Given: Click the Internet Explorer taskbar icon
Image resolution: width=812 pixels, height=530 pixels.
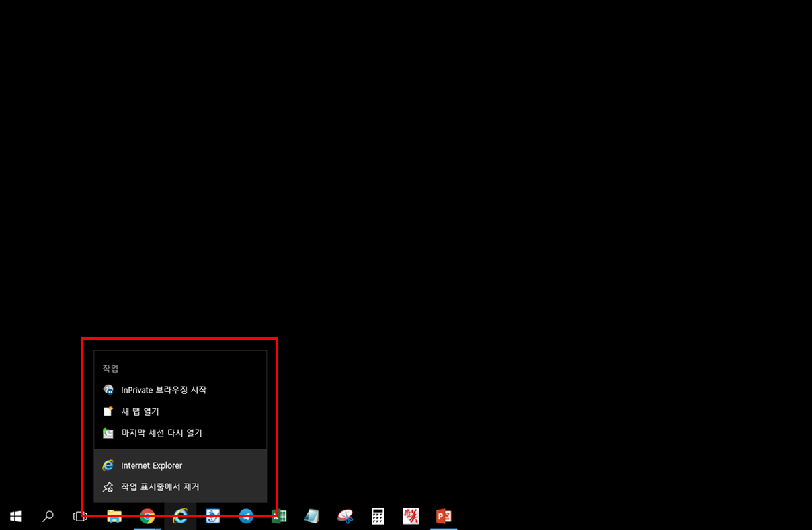Looking at the screenshot, I should tap(180, 516).
